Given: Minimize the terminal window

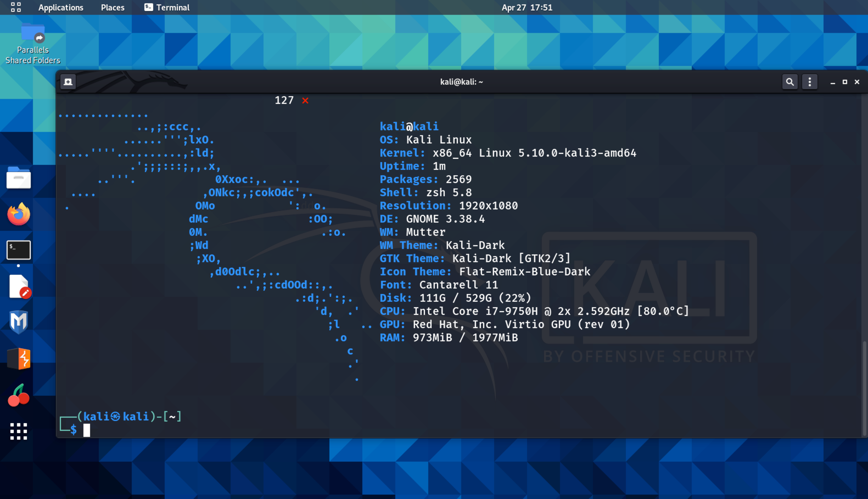Looking at the screenshot, I should [833, 82].
